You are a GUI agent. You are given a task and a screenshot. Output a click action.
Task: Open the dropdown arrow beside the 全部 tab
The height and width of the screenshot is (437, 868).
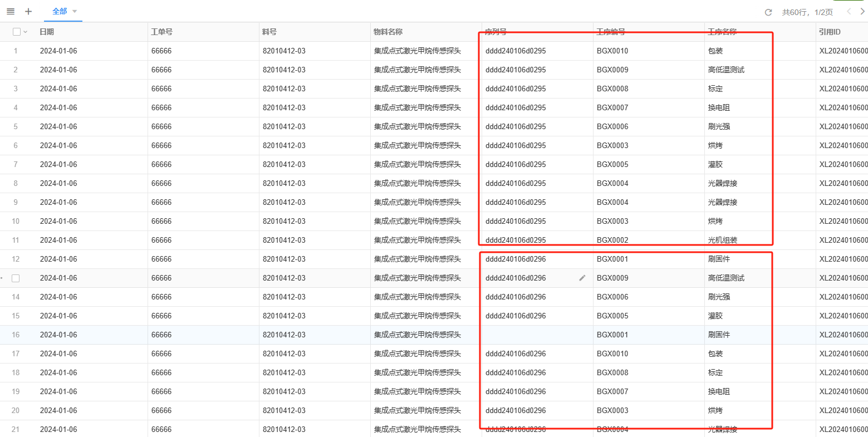tap(75, 11)
